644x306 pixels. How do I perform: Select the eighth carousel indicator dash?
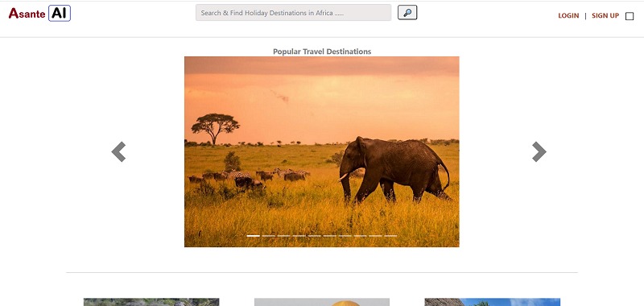(x=360, y=236)
